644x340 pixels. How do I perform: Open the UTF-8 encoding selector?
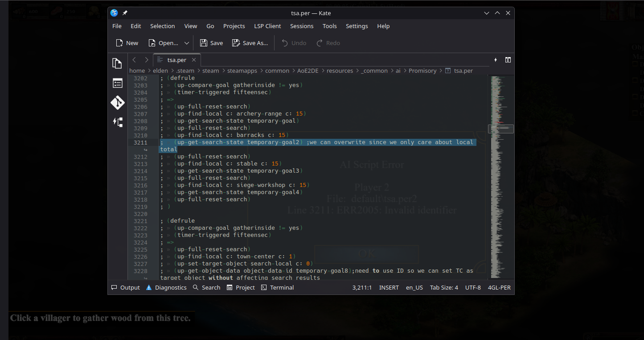tap(473, 288)
